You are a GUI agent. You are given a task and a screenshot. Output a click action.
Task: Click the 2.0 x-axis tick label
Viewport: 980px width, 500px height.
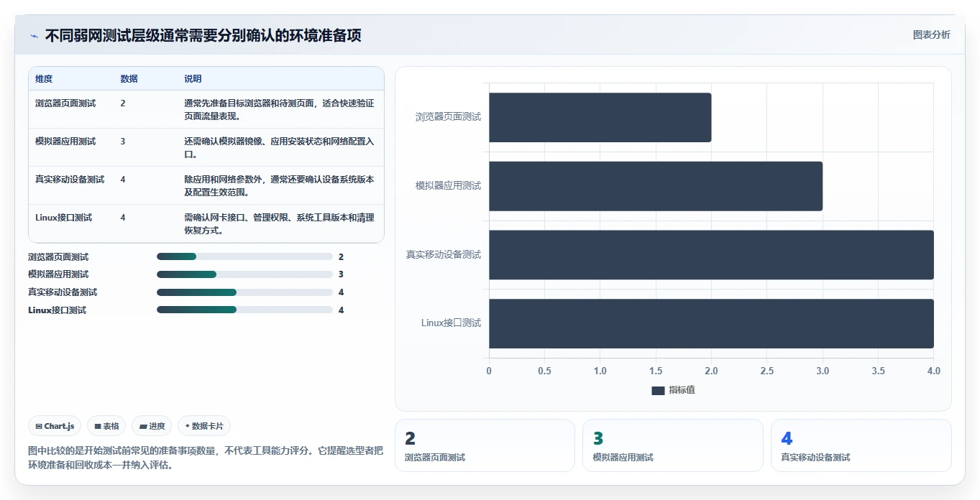(x=711, y=371)
